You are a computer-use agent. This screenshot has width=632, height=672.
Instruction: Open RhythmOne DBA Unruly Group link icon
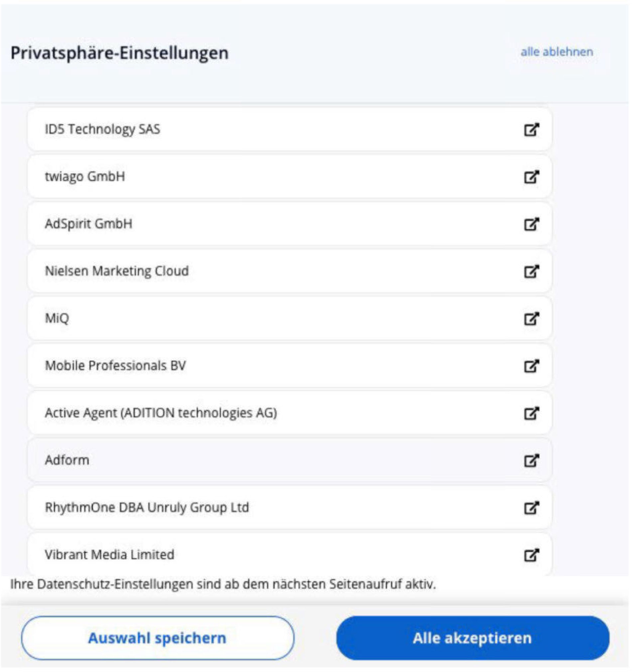531,508
